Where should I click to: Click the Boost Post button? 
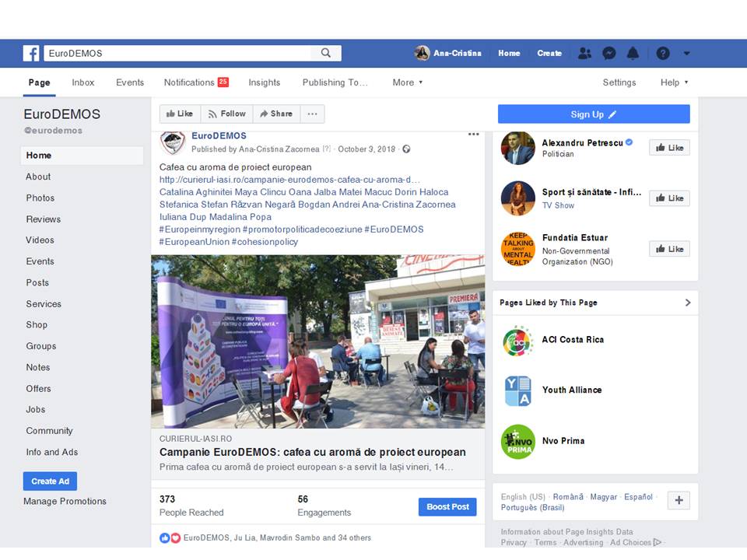447,506
